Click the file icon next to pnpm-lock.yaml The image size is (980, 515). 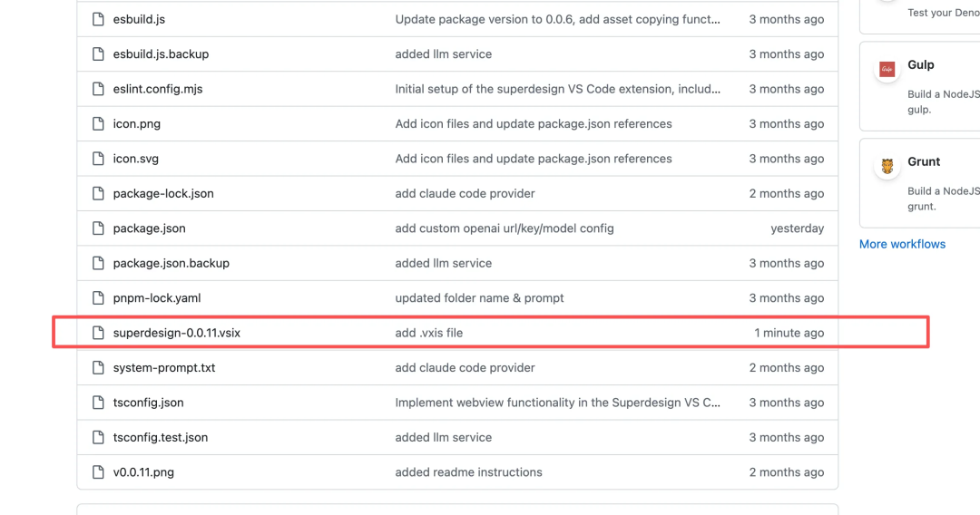[x=98, y=298]
